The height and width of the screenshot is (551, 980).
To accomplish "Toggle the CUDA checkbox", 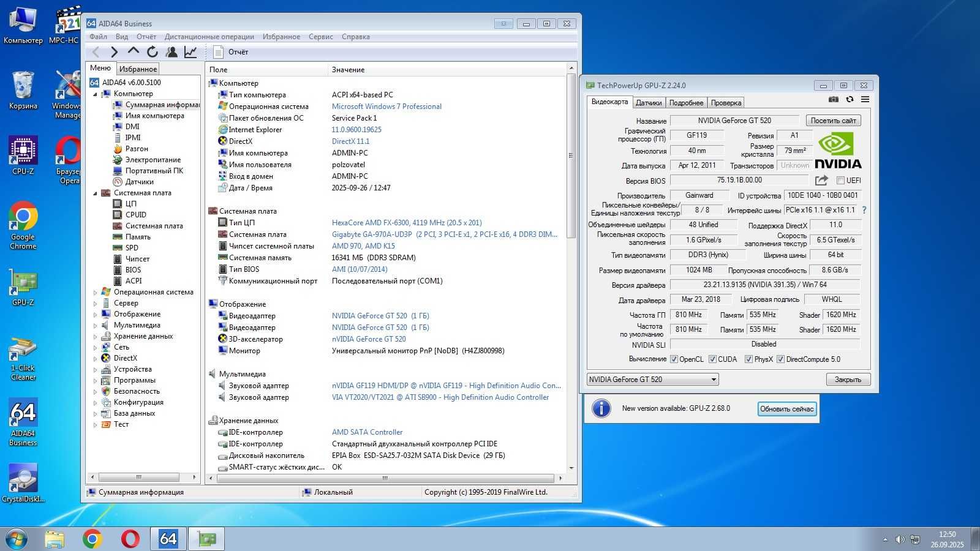I will click(712, 359).
